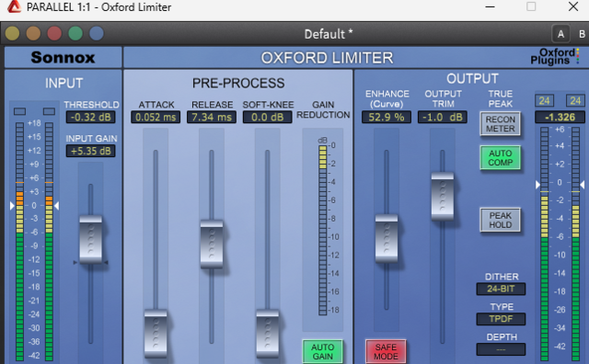Screen dimensions: 589x364
Task: Open the DITHER 24-BIT selector
Action: (x=501, y=289)
